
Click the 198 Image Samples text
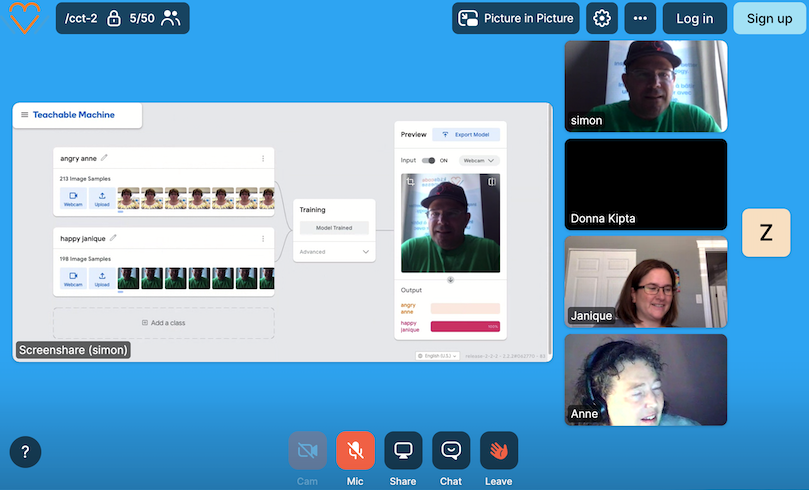(x=85, y=259)
